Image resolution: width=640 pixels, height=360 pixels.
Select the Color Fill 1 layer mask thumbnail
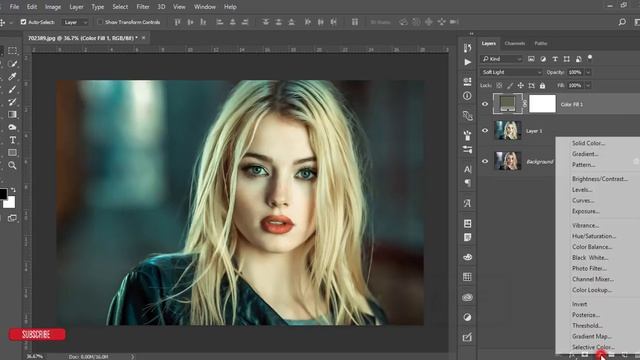click(542, 104)
